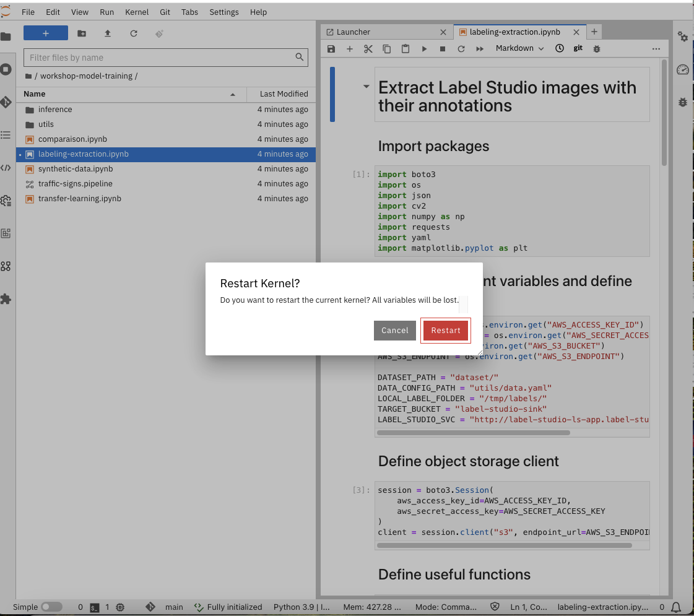The width and height of the screenshot is (694, 616).
Task: Open the extension manager puzzle icon
Action: tap(6, 299)
